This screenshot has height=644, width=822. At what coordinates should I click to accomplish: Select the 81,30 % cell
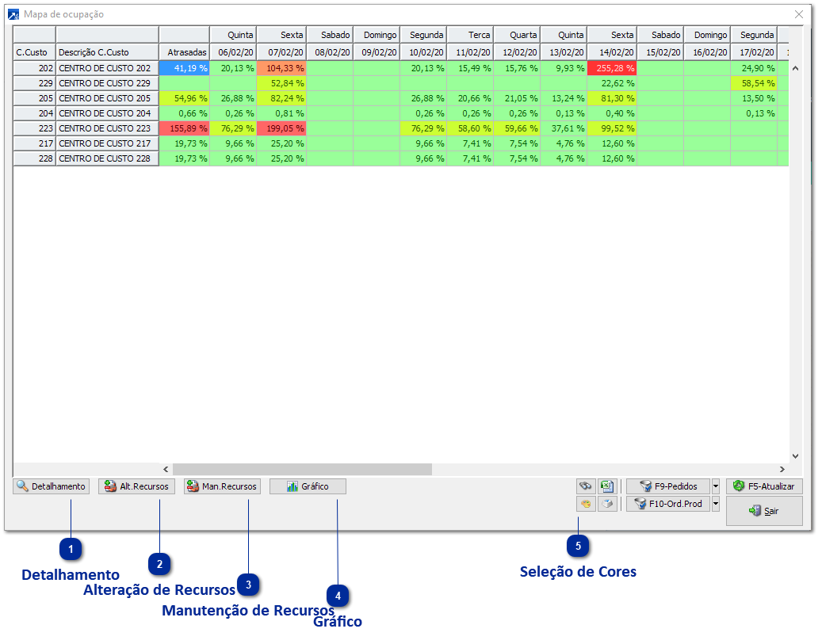tap(612, 98)
